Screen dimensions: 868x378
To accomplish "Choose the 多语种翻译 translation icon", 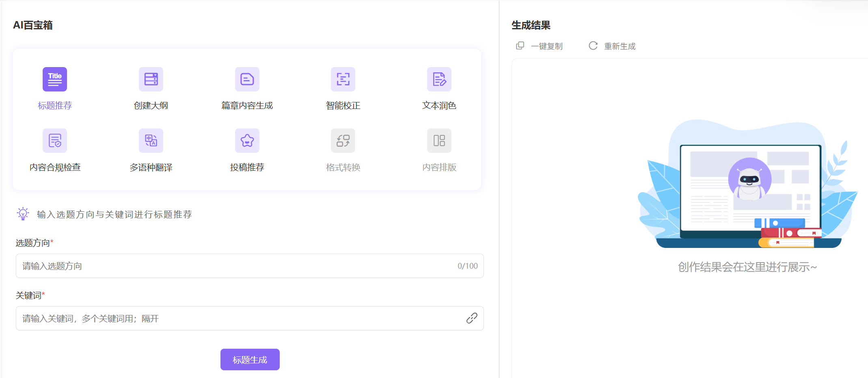I will pyautogui.click(x=151, y=141).
